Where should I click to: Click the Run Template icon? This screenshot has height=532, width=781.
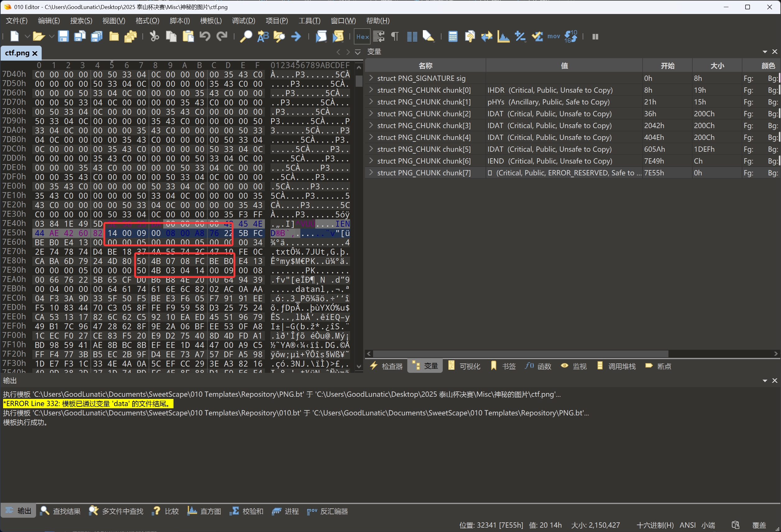coord(338,36)
